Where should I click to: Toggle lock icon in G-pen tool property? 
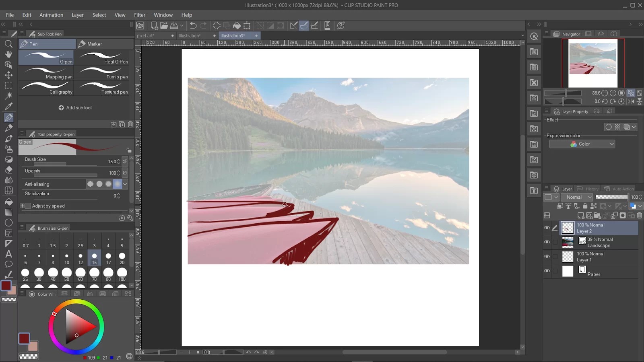(129, 150)
